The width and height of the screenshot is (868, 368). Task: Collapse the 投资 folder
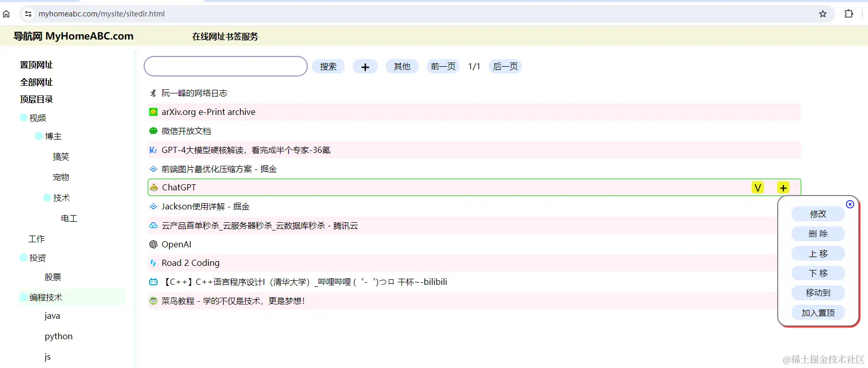click(24, 258)
